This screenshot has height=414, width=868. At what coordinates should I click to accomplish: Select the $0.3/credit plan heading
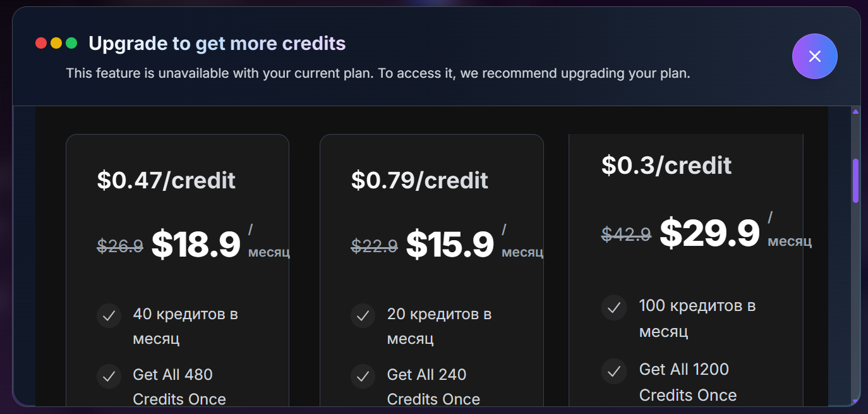tap(666, 165)
